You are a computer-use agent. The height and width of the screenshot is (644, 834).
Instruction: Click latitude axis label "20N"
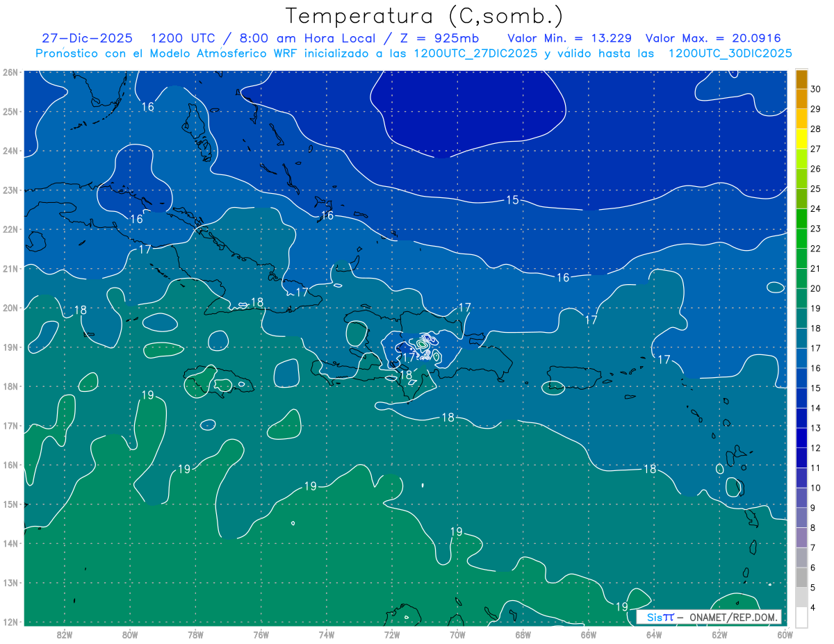point(10,308)
